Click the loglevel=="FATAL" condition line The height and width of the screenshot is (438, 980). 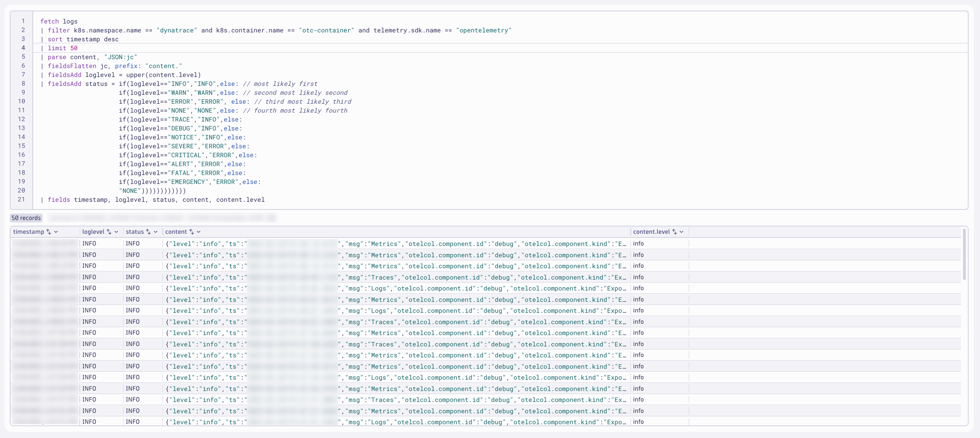[182, 173]
